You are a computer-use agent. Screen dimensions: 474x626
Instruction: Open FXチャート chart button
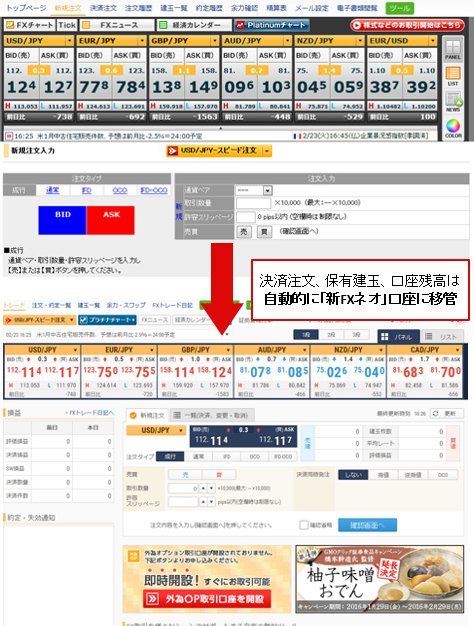pos(30,25)
